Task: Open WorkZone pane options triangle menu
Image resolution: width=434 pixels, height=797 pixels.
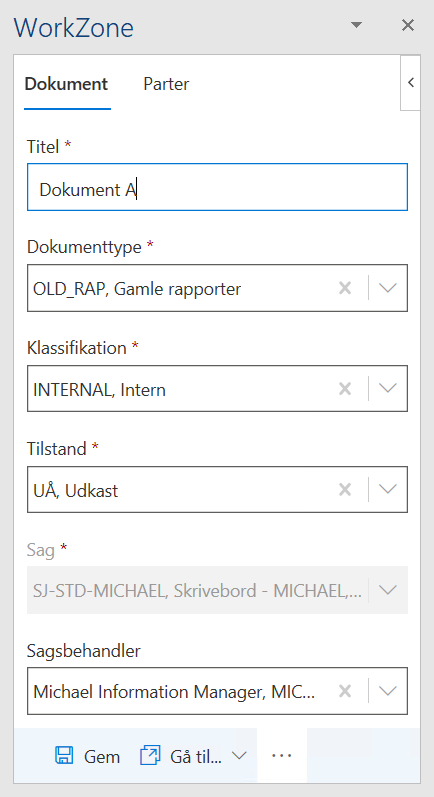Action: 357,25
